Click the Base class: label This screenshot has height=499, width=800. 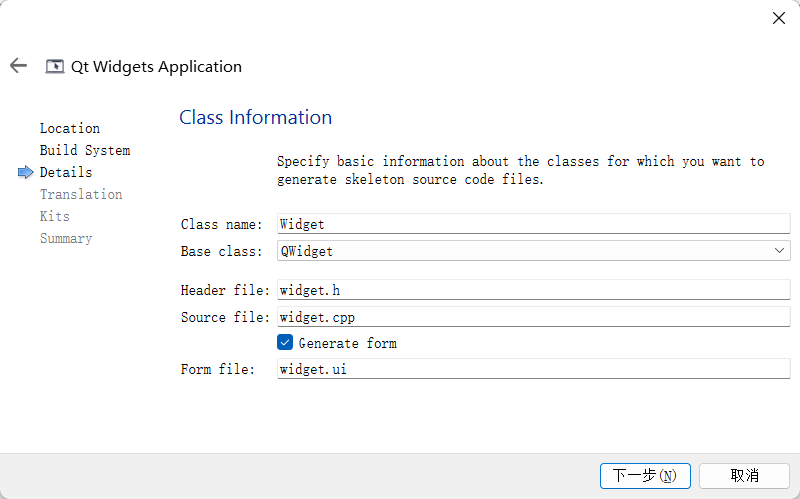(x=221, y=252)
